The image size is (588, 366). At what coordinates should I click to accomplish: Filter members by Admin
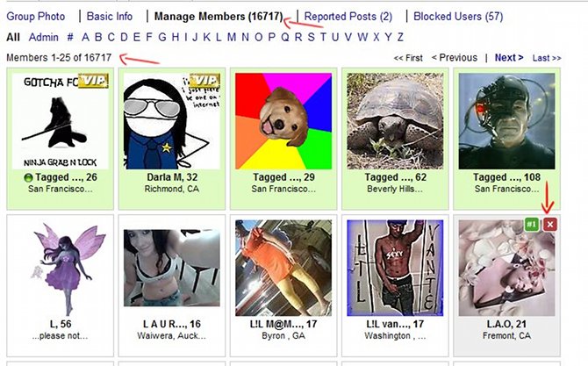pos(44,37)
